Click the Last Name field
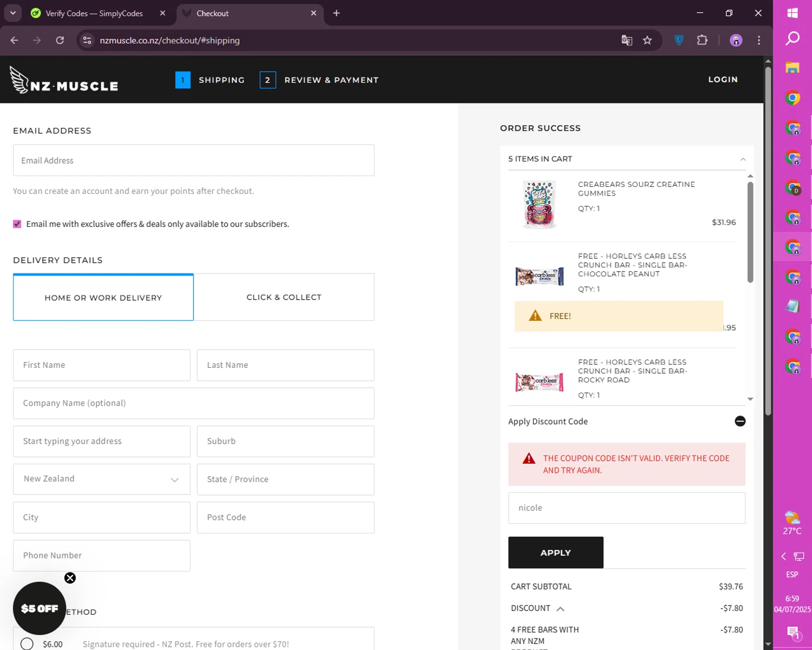The height and width of the screenshot is (650, 812). coord(286,365)
